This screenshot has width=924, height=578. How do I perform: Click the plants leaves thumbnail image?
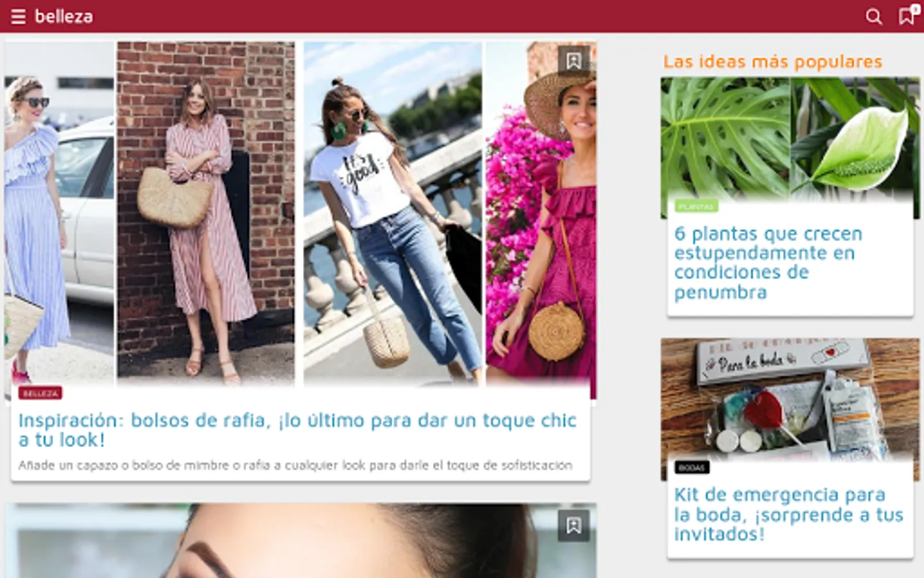point(790,148)
